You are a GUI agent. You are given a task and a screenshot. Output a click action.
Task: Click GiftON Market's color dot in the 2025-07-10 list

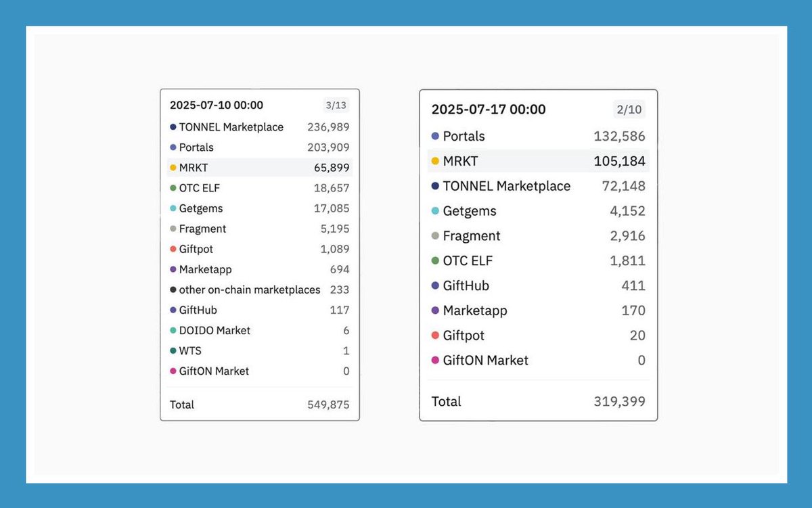pyautogui.click(x=173, y=371)
